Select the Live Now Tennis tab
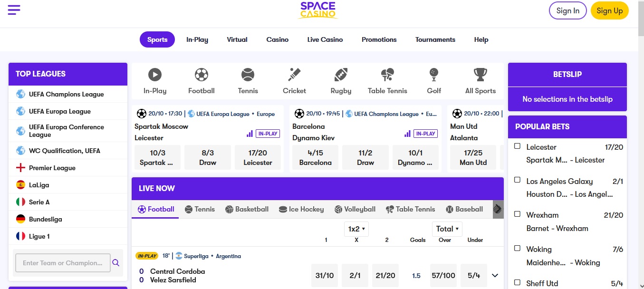 [x=200, y=209]
